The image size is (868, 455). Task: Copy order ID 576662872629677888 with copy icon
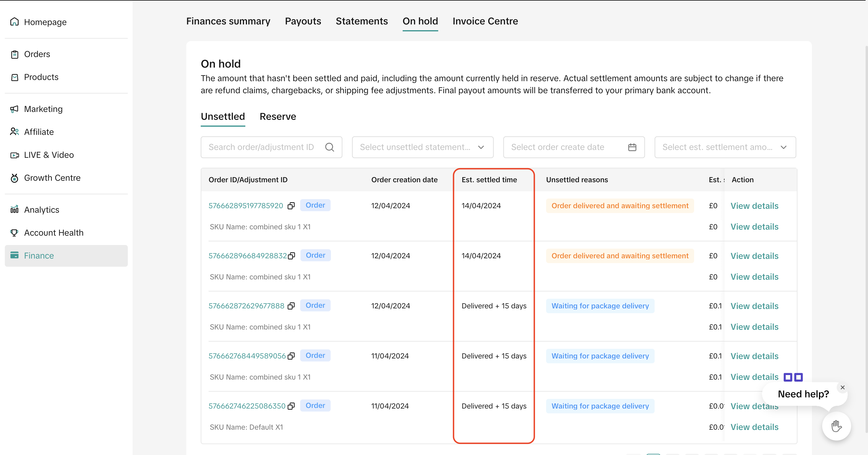[291, 306]
